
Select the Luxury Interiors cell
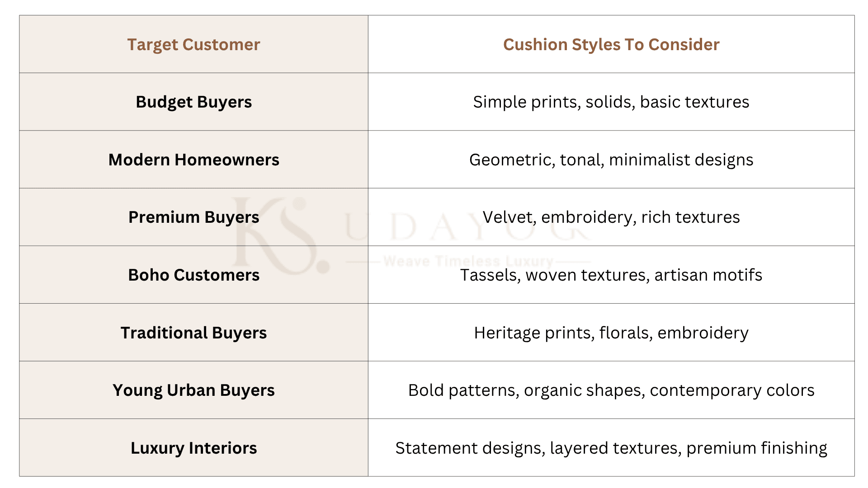[193, 448]
